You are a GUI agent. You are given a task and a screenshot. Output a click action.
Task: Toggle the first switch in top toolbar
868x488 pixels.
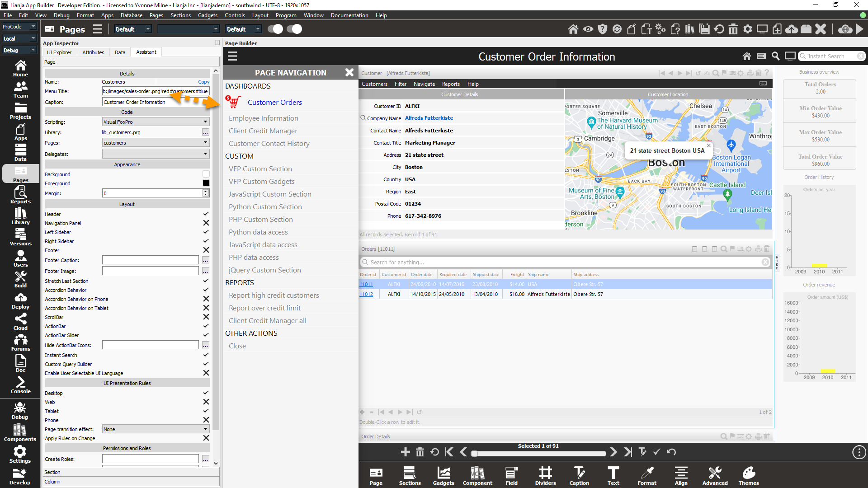pyautogui.click(x=275, y=29)
